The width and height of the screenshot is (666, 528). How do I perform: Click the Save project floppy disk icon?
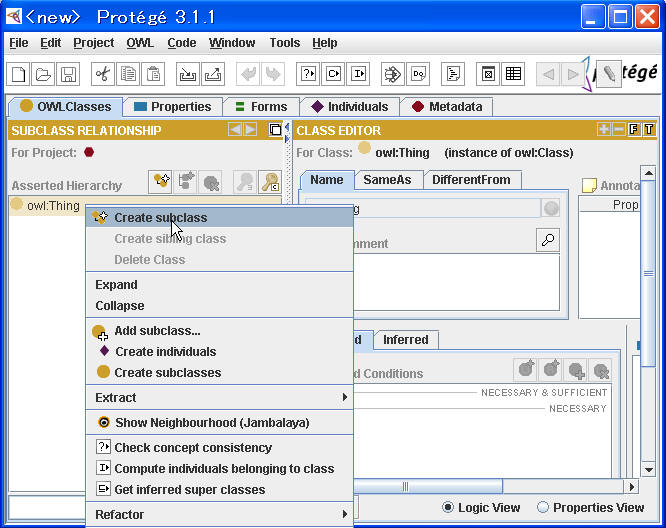pyautogui.click(x=67, y=74)
